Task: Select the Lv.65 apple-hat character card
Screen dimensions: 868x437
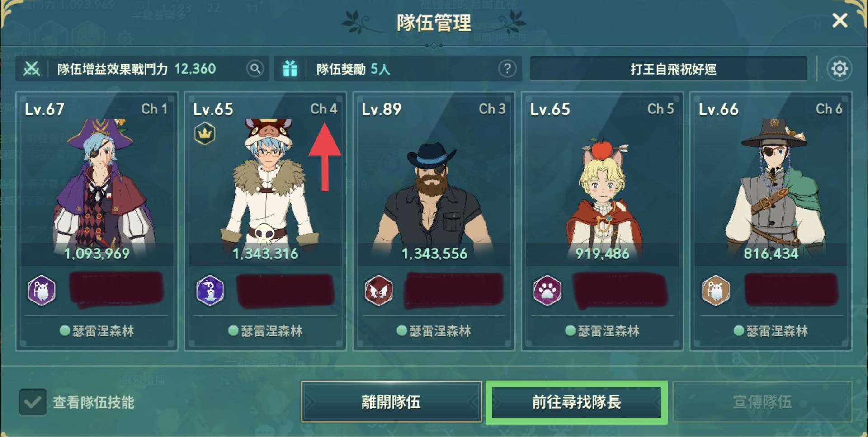Action: point(602,221)
